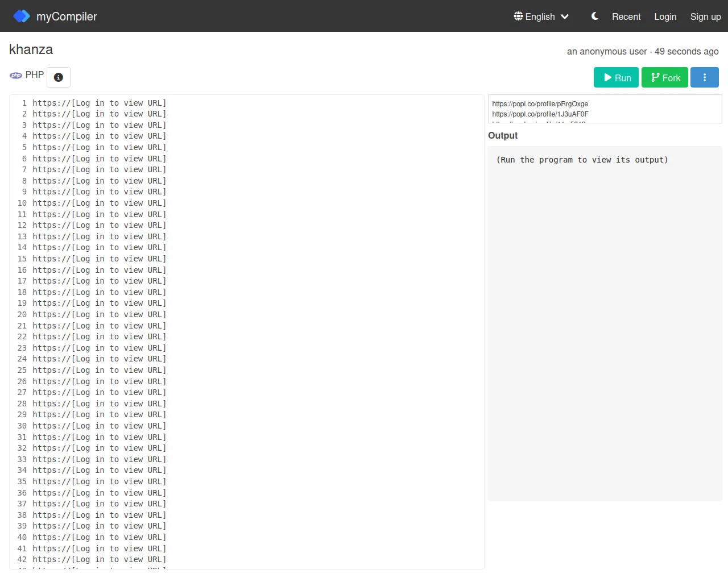Screen dimensions: 728x582
Task: Open the Recent menu item
Action: click(x=626, y=16)
